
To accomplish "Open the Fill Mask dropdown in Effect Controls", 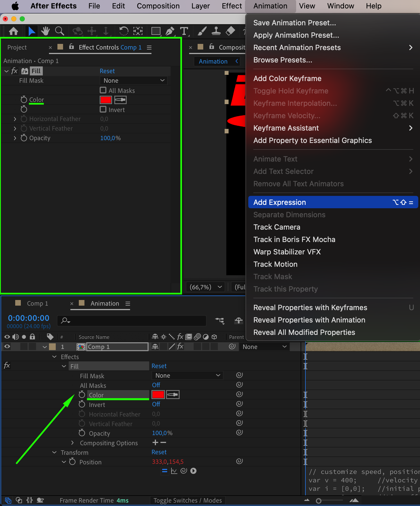I will tap(134, 81).
